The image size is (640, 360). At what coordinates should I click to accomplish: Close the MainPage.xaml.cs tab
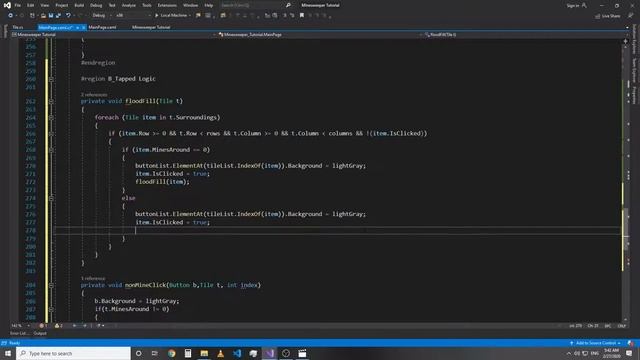pyautogui.click(x=83, y=27)
